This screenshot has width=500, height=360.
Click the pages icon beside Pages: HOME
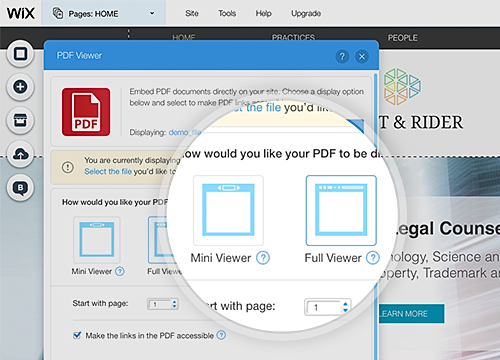(58, 13)
